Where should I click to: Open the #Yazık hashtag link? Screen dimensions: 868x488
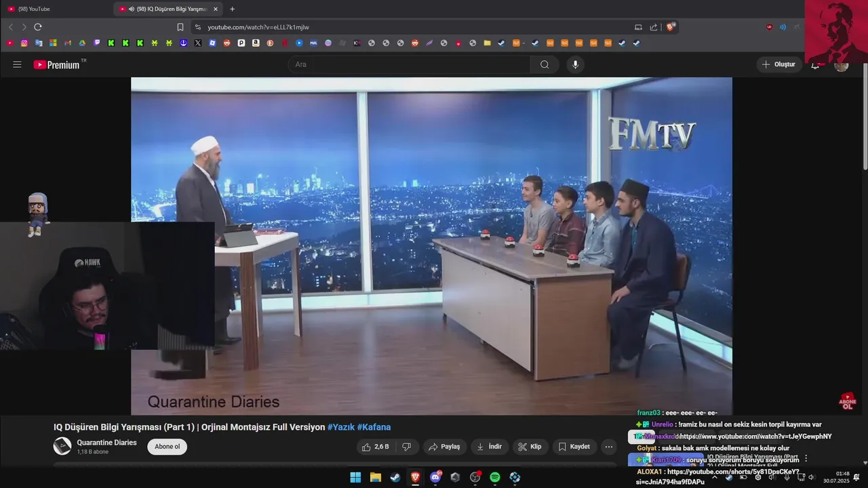click(340, 427)
